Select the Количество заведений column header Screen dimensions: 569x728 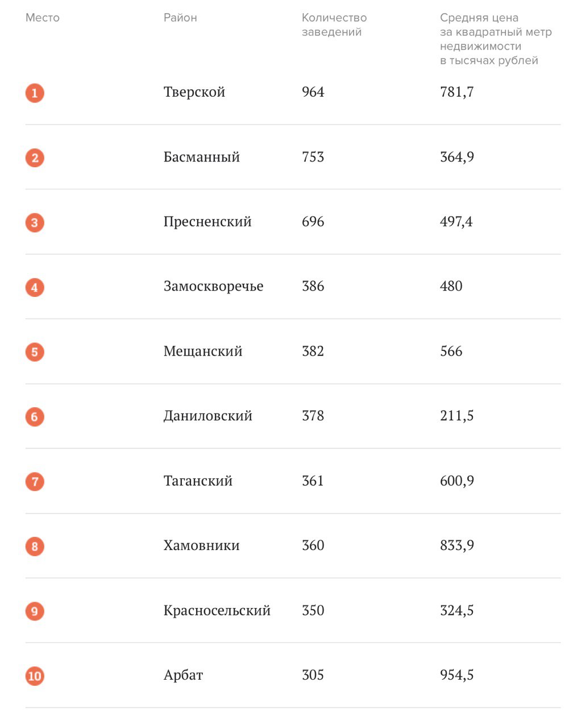point(334,25)
